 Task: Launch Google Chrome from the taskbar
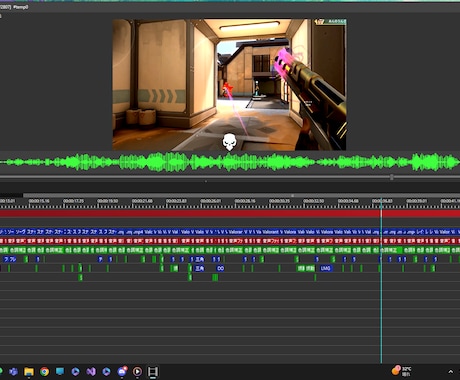pyautogui.click(x=44, y=371)
